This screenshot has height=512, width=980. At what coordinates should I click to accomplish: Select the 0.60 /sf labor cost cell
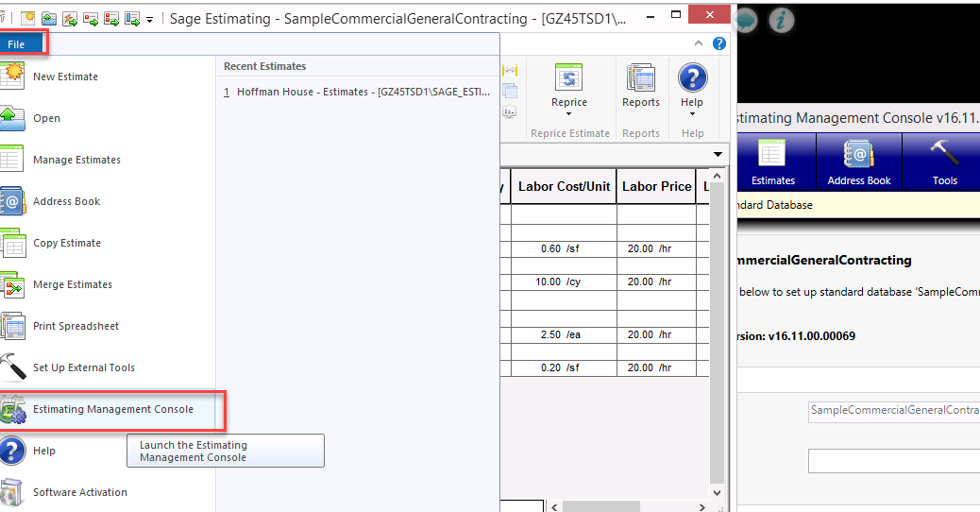click(x=564, y=248)
